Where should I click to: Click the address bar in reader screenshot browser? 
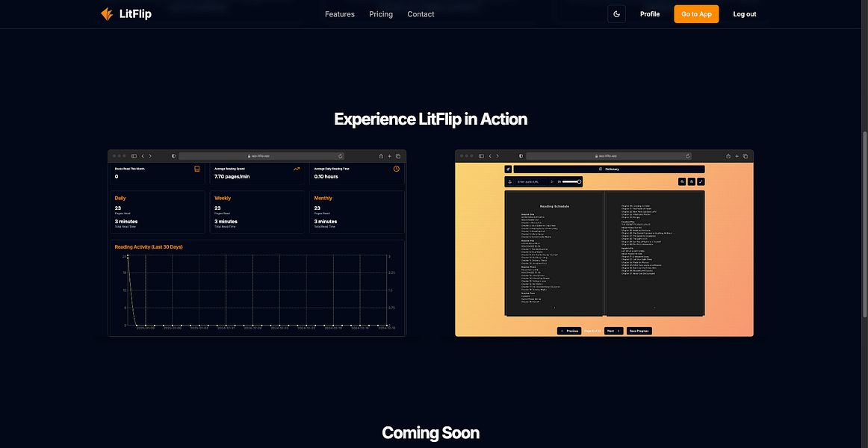[609, 156]
